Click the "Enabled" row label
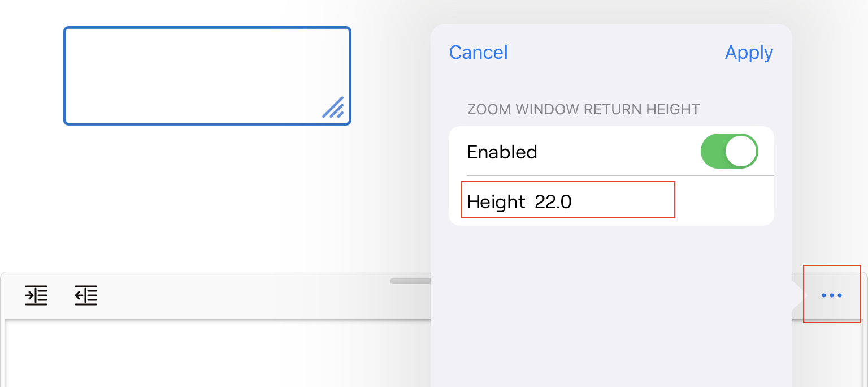The image size is (868, 387). [x=502, y=152]
